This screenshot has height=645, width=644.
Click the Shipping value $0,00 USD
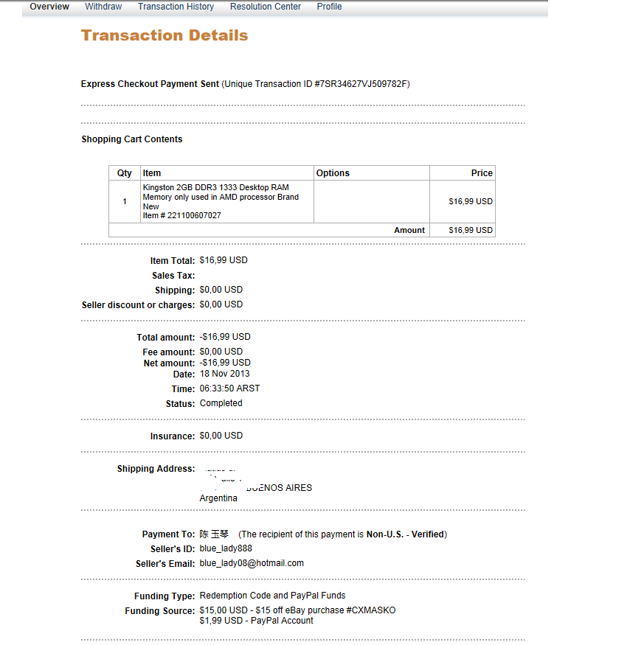pyautogui.click(x=221, y=290)
